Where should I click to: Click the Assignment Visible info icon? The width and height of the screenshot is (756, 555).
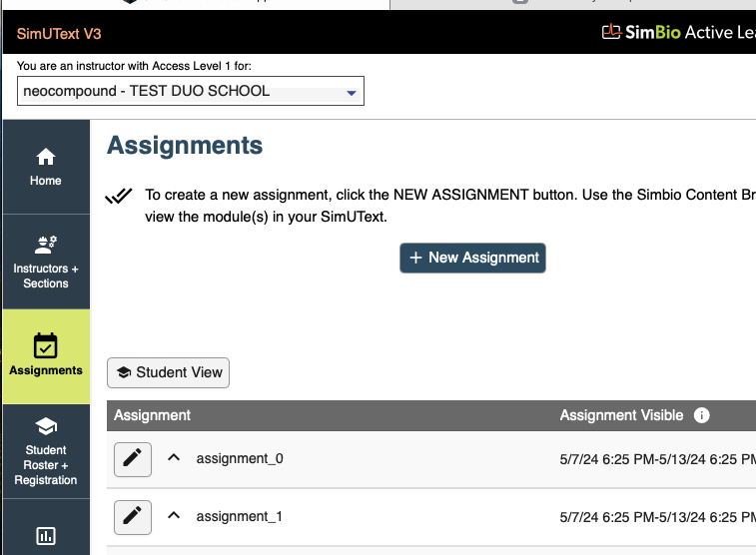701,415
